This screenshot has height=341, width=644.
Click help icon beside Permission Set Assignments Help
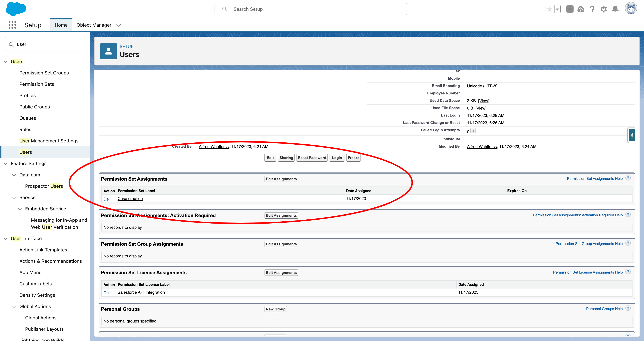tap(628, 178)
